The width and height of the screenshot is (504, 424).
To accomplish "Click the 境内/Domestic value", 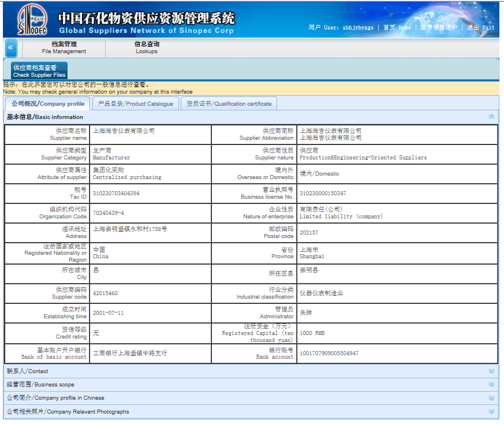I will click(319, 174).
